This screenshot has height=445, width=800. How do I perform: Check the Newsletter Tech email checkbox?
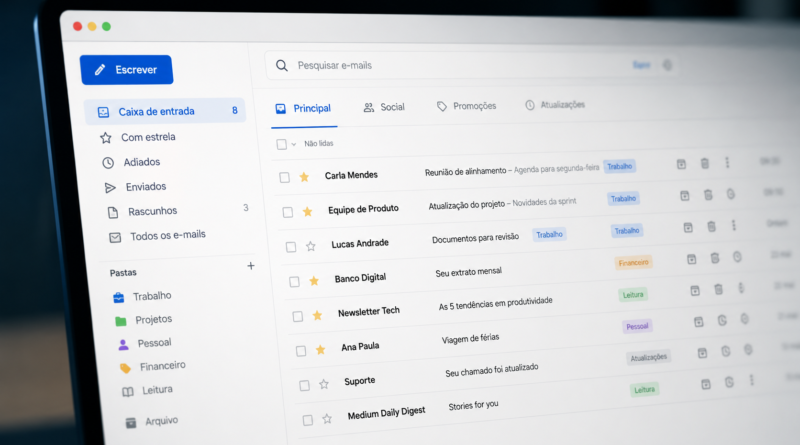297,316
